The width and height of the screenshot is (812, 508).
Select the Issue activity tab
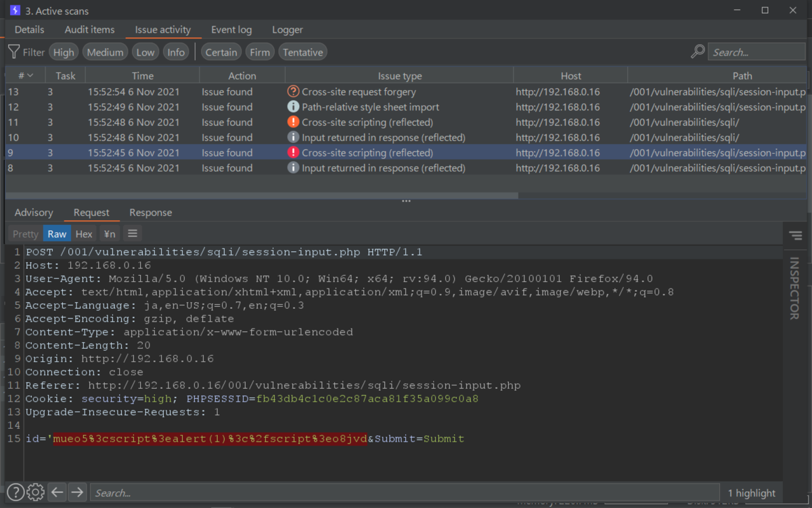[x=163, y=30]
